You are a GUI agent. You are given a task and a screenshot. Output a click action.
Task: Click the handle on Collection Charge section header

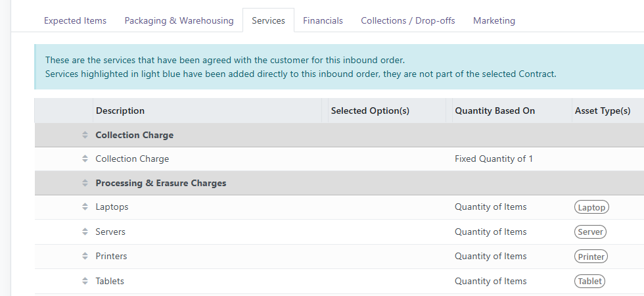coord(85,135)
